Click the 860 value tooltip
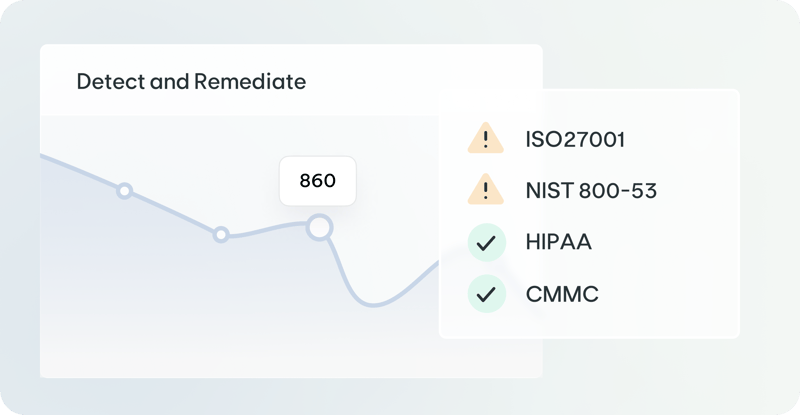This screenshot has width=800, height=415. point(317,182)
